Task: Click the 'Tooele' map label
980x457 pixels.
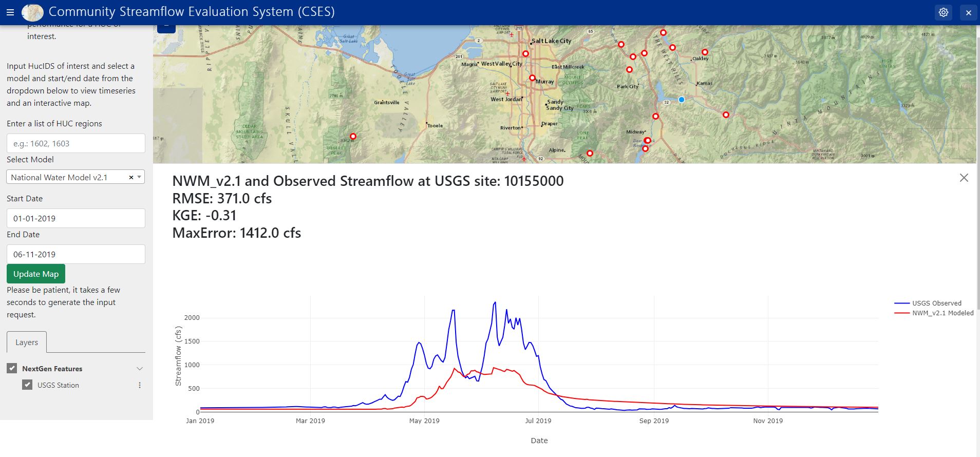Action: pyautogui.click(x=435, y=125)
